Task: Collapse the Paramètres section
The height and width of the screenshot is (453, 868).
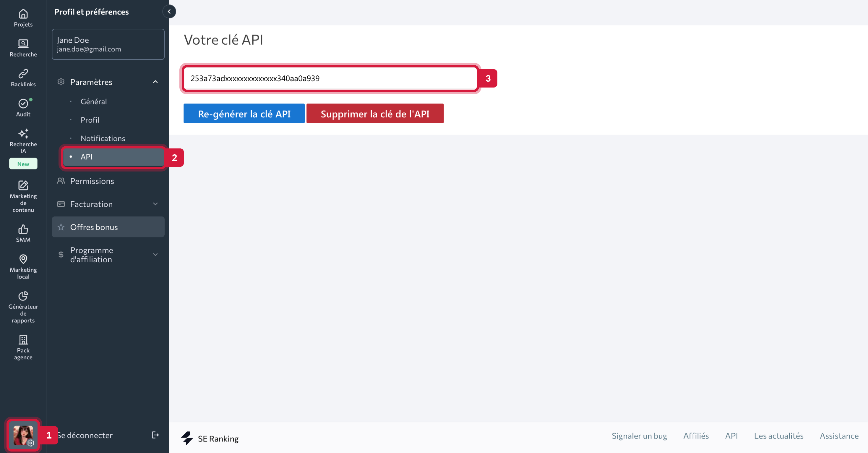Action: [155, 82]
